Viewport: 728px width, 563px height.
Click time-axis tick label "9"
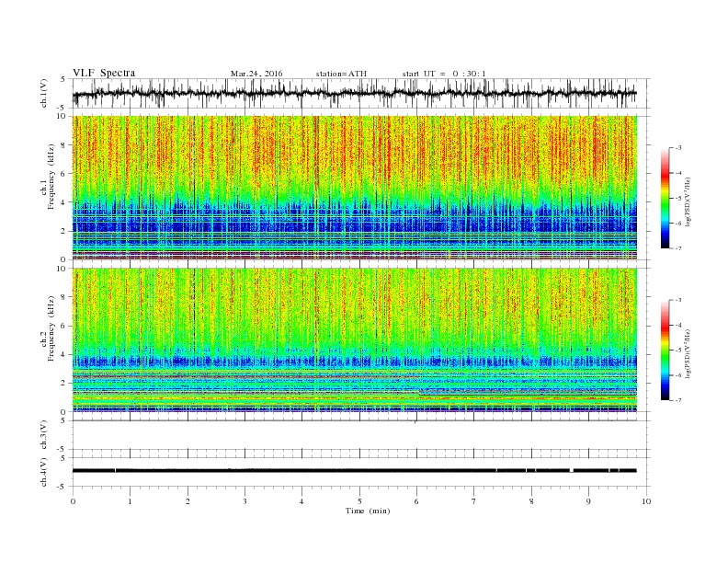(588, 501)
